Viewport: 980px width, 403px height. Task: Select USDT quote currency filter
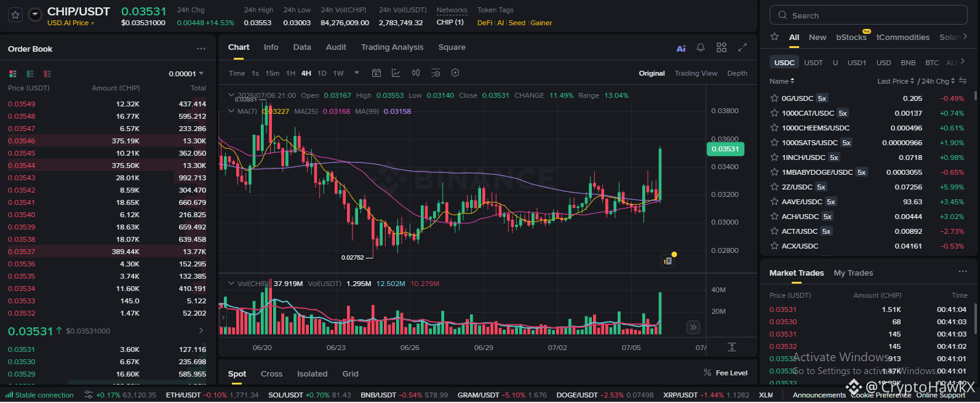coord(813,63)
